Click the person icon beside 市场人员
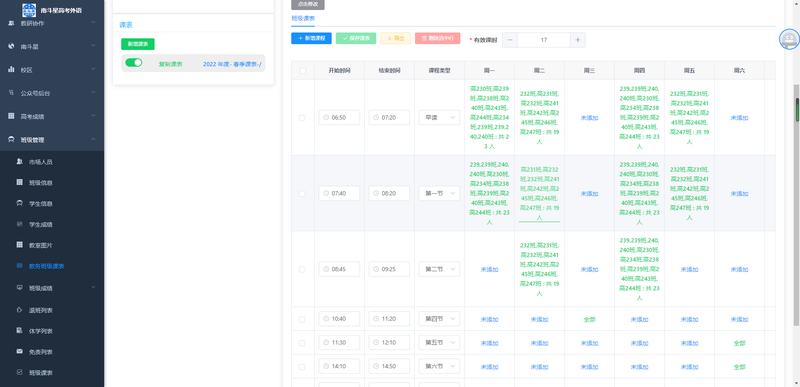Image resolution: width=800 pixels, height=387 pixels. 19,162
